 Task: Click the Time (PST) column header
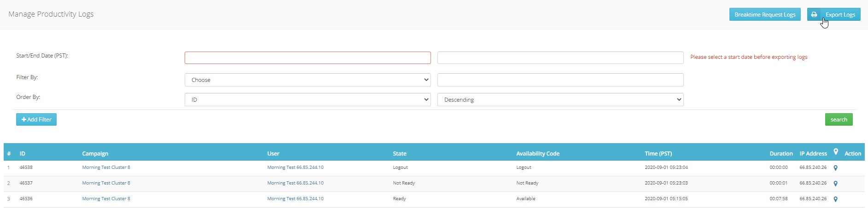tap(658, 154)
